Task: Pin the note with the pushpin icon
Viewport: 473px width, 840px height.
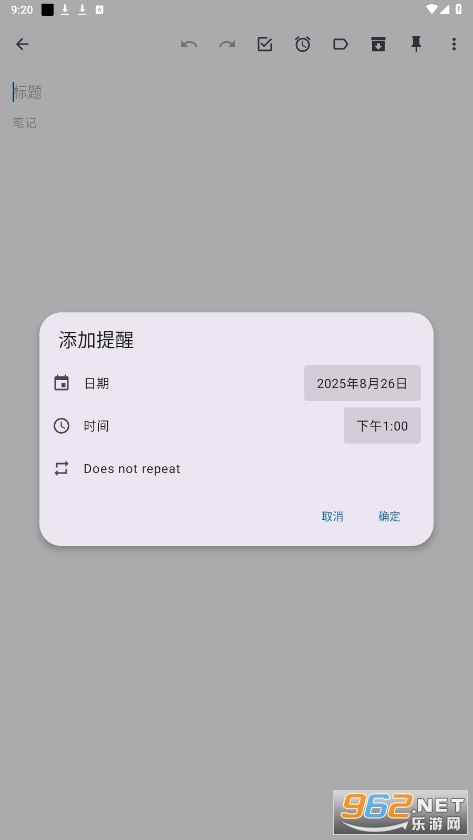Action: (x=416, y=44)
